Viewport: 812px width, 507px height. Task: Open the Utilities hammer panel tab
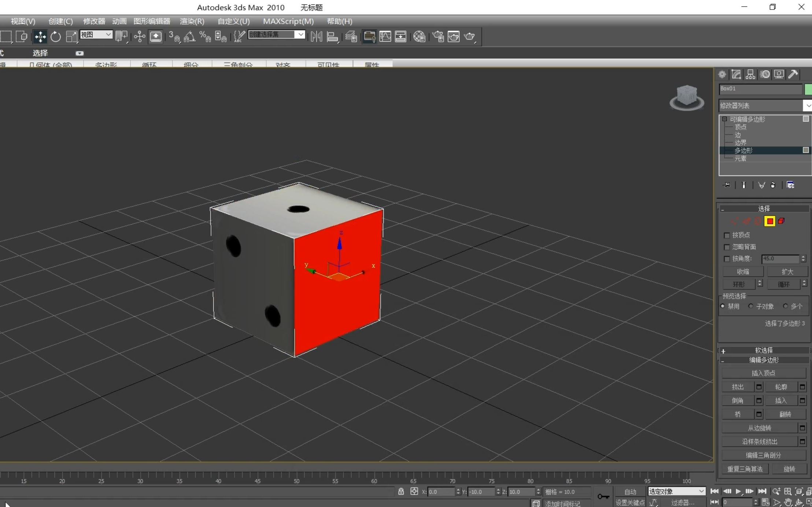(x=793, y=74)
